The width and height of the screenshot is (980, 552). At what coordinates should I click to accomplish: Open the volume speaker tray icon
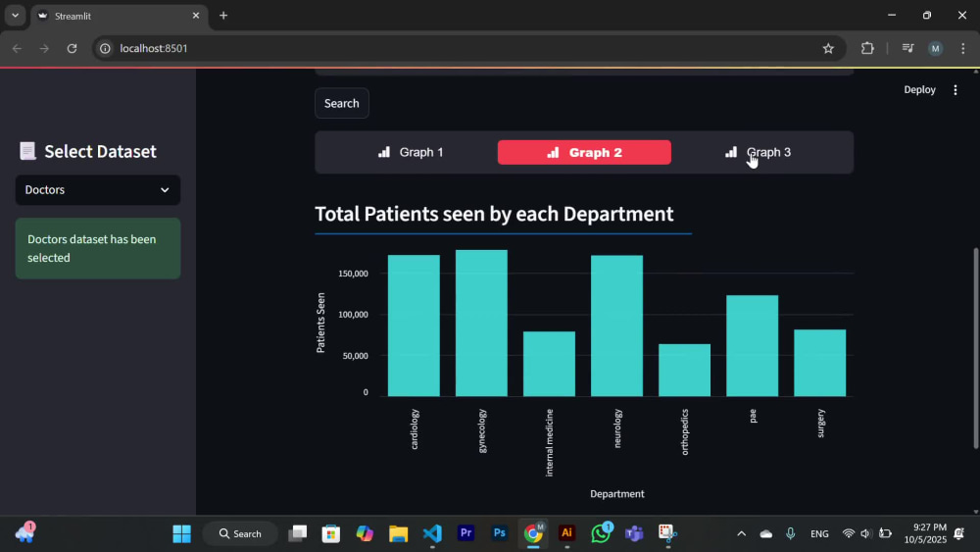[865, 533]
